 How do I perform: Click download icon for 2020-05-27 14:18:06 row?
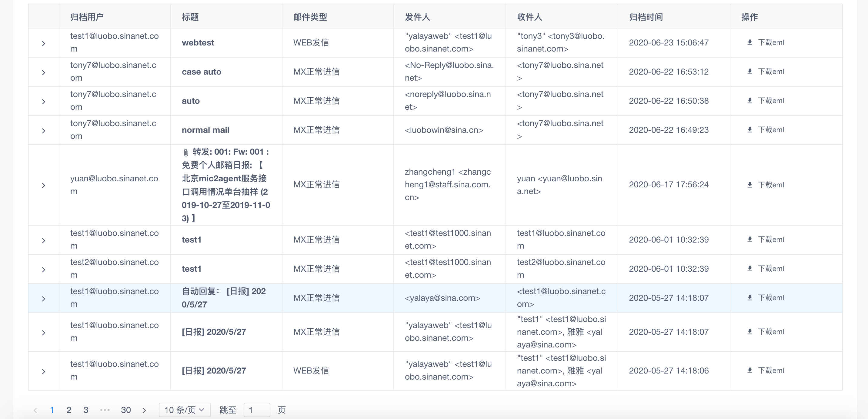(749, 370)
